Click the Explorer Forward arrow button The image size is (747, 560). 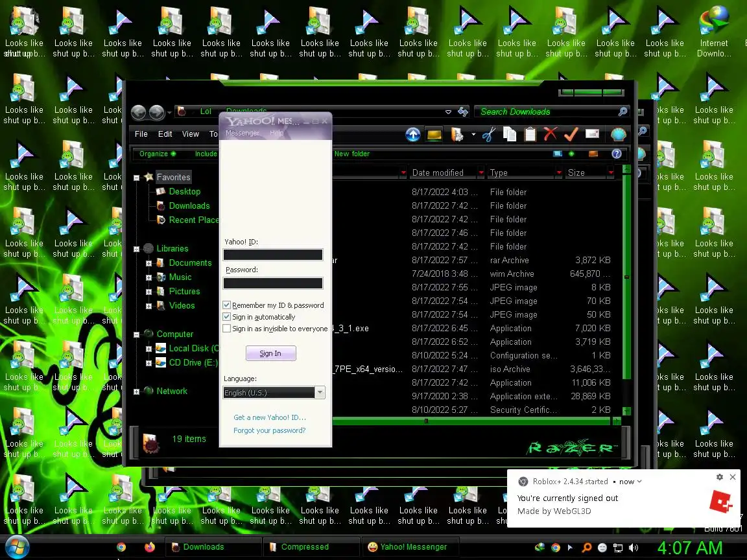coord(157,112)
